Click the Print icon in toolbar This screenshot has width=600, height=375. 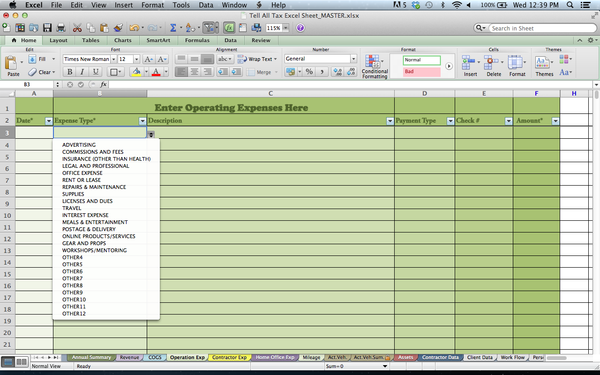61,28
